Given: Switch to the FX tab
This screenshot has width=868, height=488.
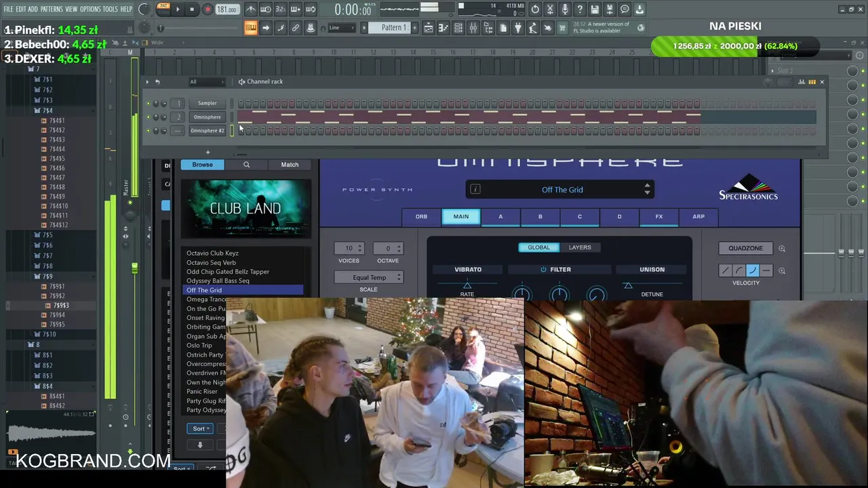Looking at the screenshot, I should pyautogui.click(x=658, y=217).
